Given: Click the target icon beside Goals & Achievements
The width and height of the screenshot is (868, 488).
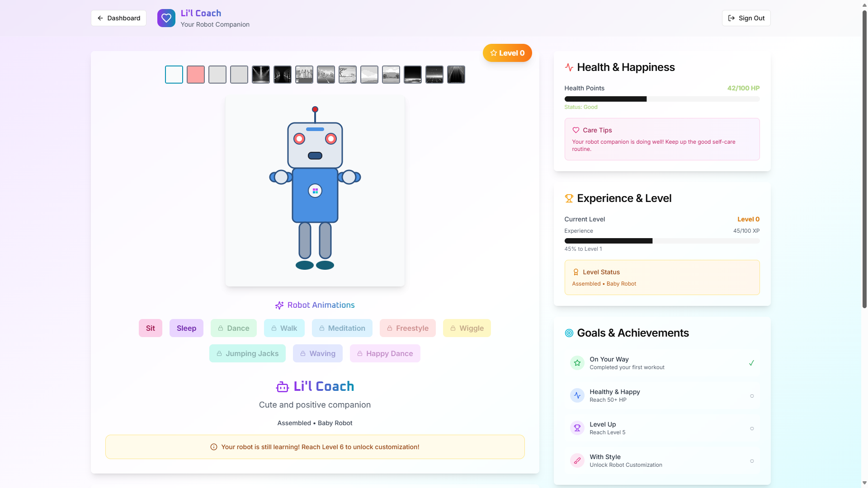Looking at the screenshot, I should [x=569, y=333].
